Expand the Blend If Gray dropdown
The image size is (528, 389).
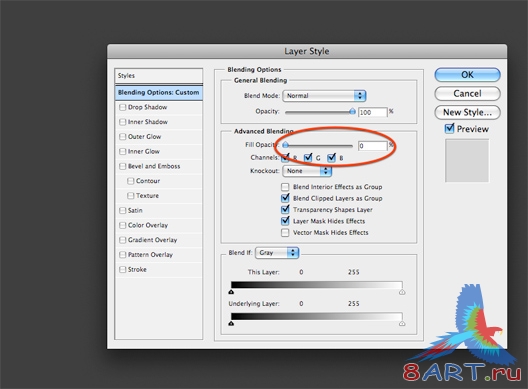tap(277, 253)
